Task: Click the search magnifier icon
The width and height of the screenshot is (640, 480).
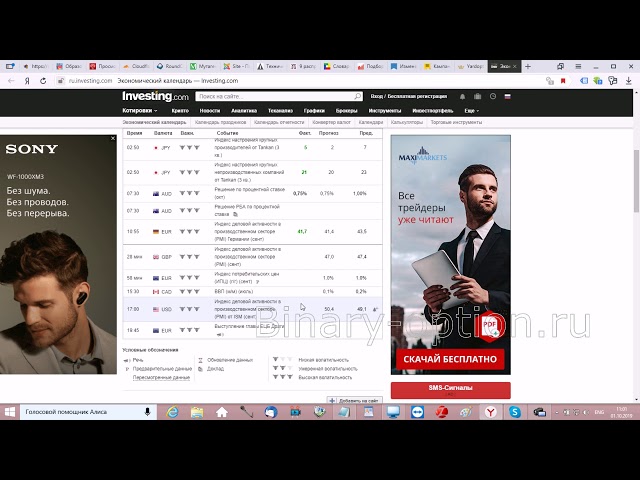Action: coord(358,97)
